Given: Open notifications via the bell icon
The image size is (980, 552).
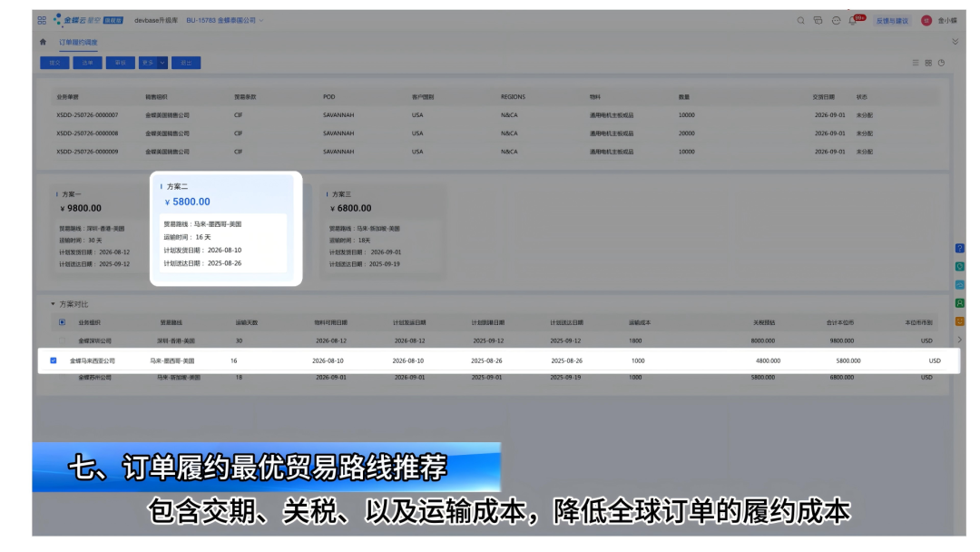Looking at the screenshot, I should pos(852,21).
